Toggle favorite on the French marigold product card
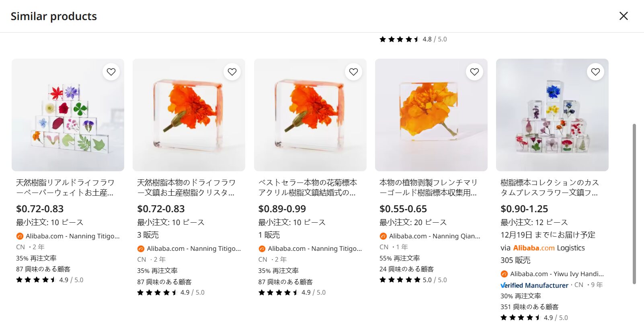The height and width of the screenshot is (328, 644). (x=474, y=72)
